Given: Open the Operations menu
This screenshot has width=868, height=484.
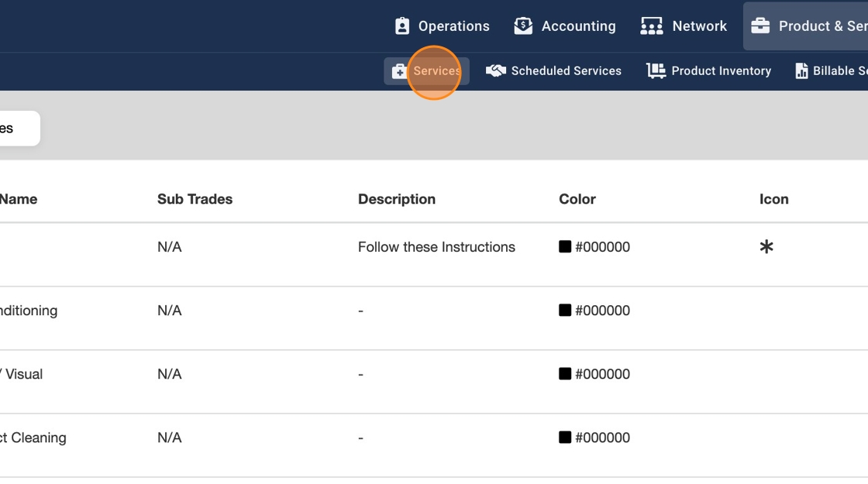Looking at the screenshot, I should [x=453, y=26].
